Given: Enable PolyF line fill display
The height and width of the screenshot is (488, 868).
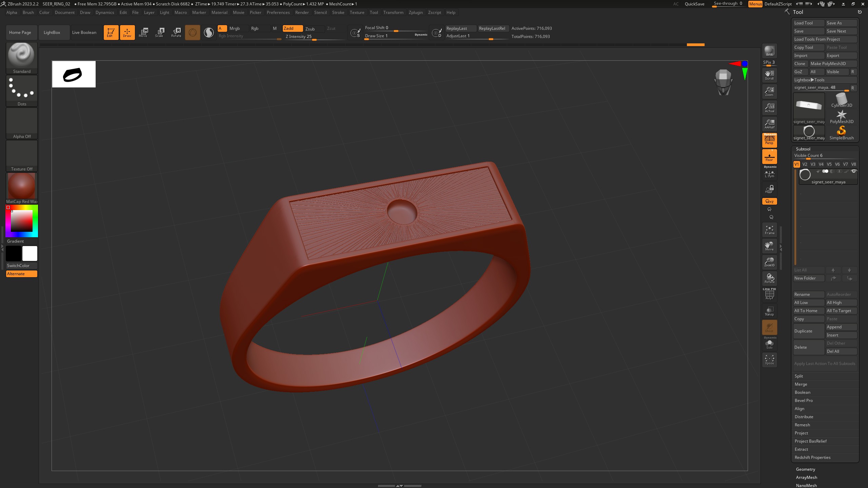Looking at the screenshot, I should pos(769,294).
